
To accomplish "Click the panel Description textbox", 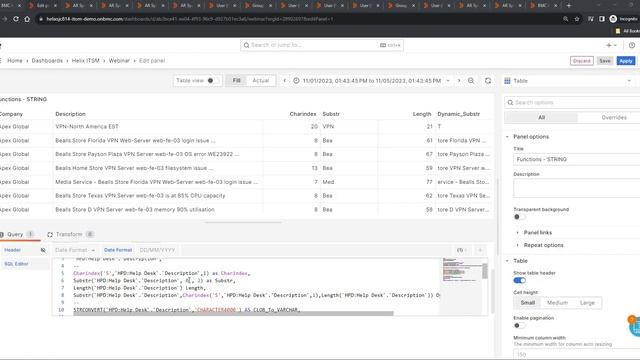I will (x=576, y=188).
